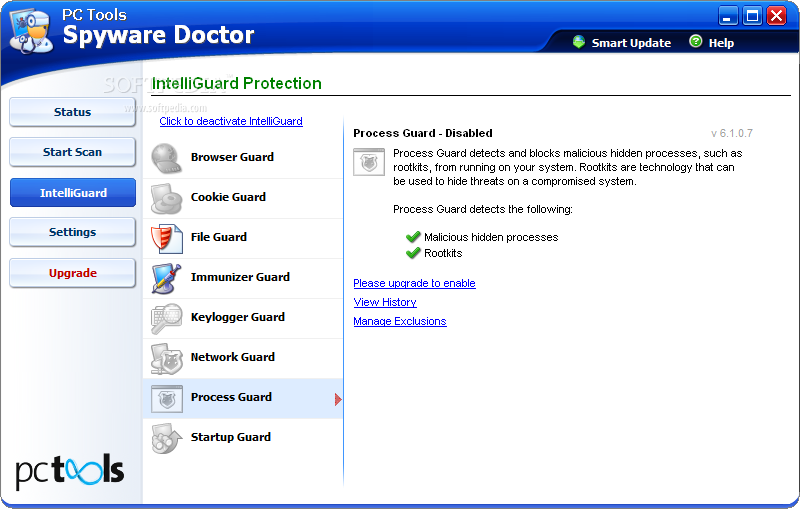Close the Spyware Doctor window

[777, 16]
